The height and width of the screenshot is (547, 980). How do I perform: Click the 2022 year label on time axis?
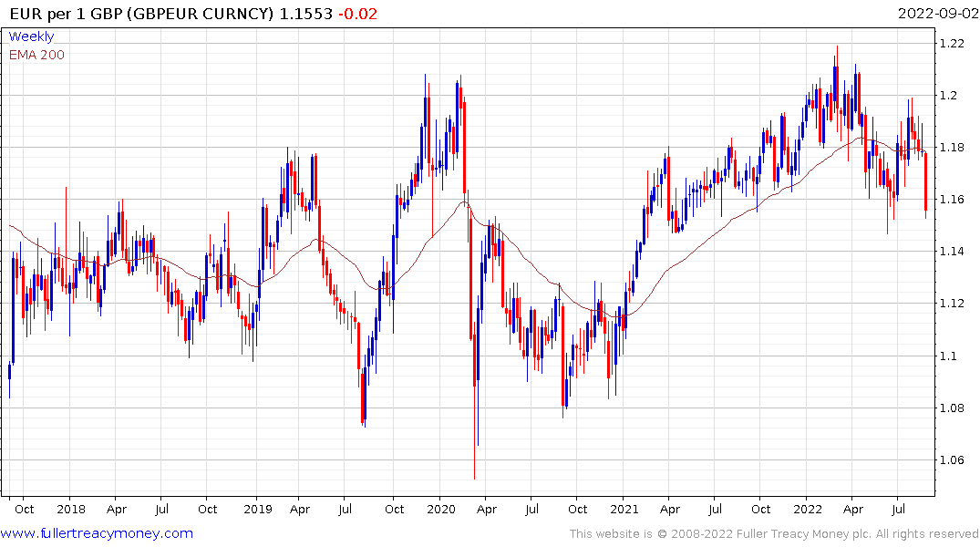click(808, 509)
